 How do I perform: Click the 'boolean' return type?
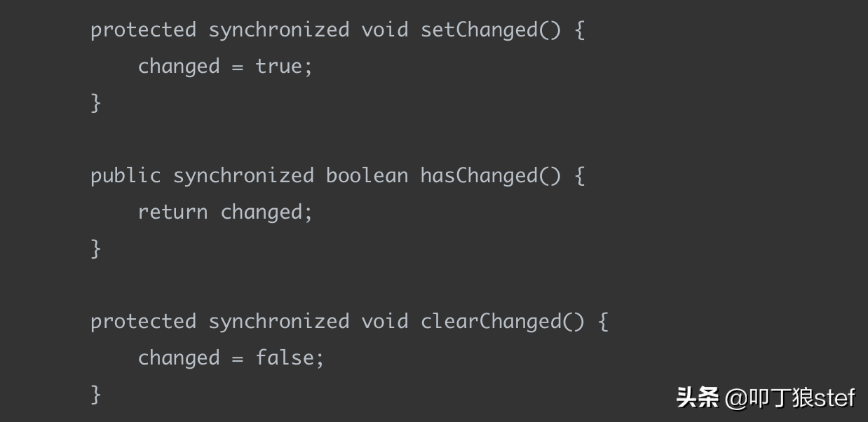[367, 176]
